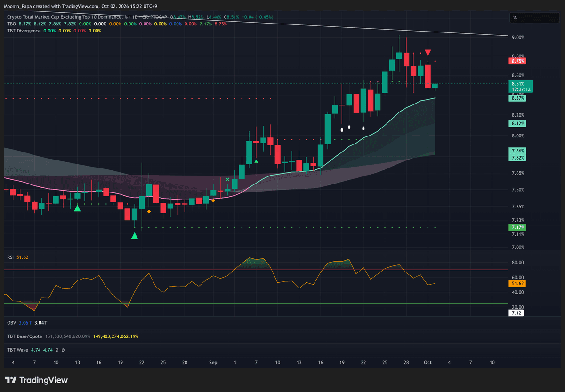Click the chart title 'Crypto Total Market Cap Excluding Top 10 Dominance'

point(64,17)
